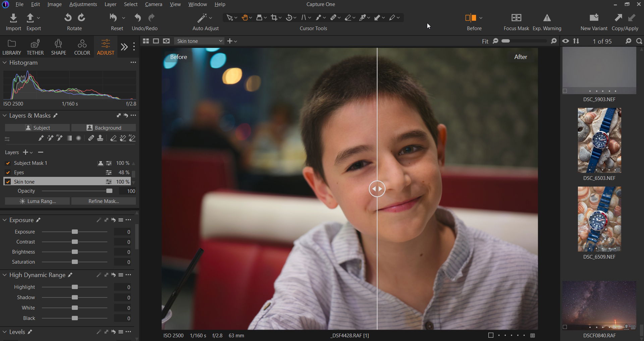The image size is (644, 341).
Task: Open the Adjustments menu
Action: coord(83,4)
